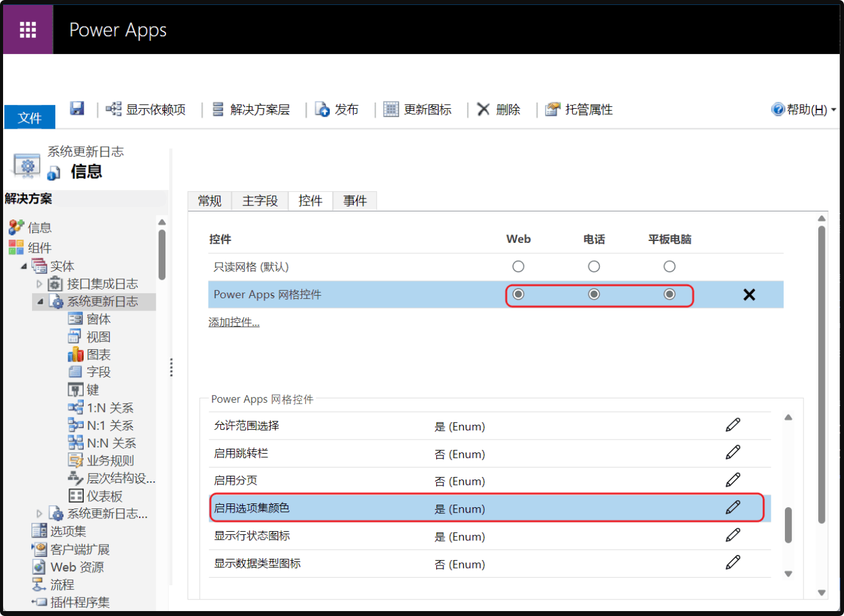Select the 只读网格 (默认) control row

click(496, 267)
